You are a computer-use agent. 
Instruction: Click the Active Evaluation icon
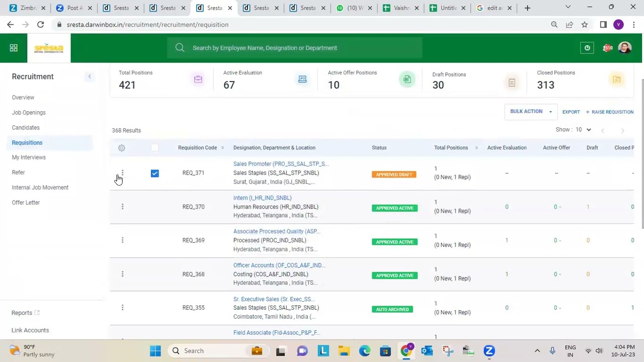[x=302, y=79]
